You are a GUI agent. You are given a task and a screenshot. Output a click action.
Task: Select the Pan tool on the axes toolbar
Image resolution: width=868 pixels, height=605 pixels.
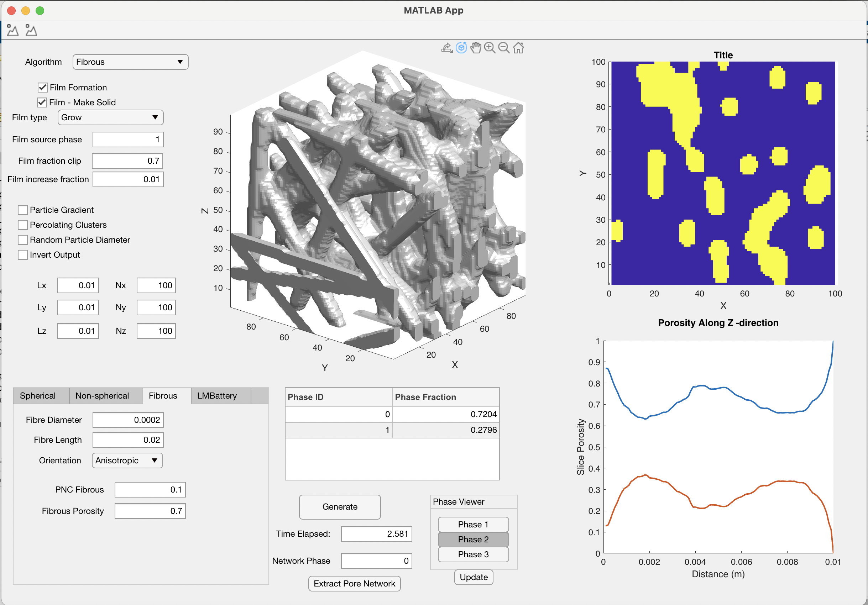(476, 48)
